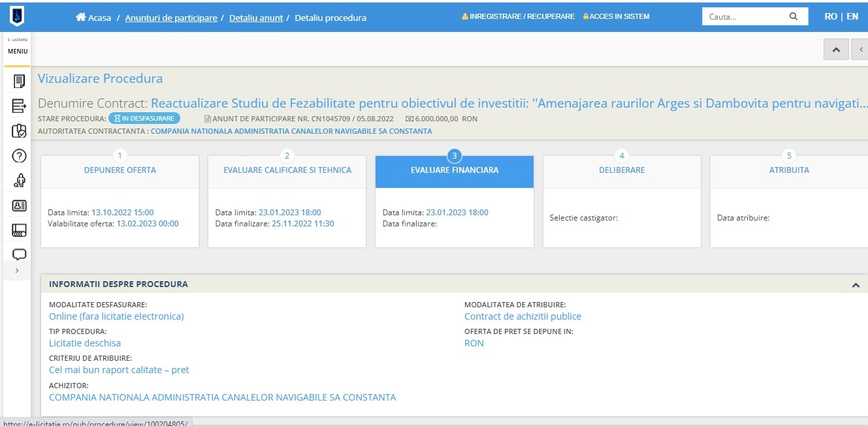This screenshot has height=426, width=868.
Task: Click the Vizualizare Procedura heading
Action: coord(101,79)
